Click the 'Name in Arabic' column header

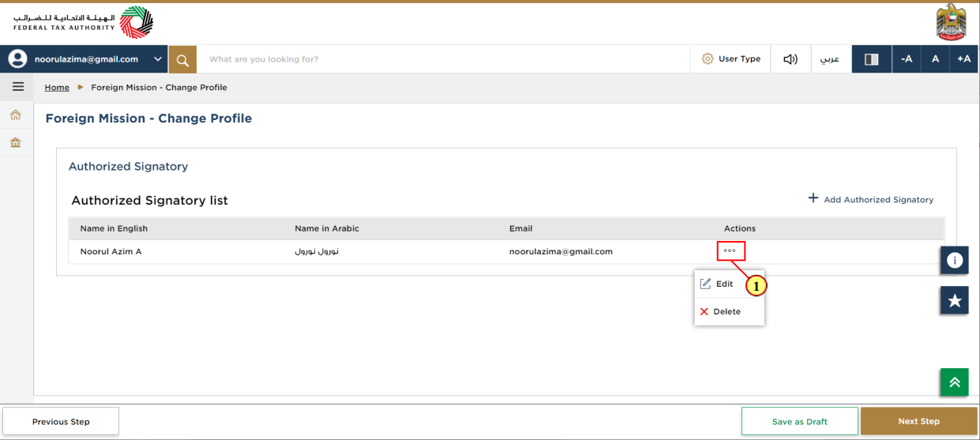point(327,228)
